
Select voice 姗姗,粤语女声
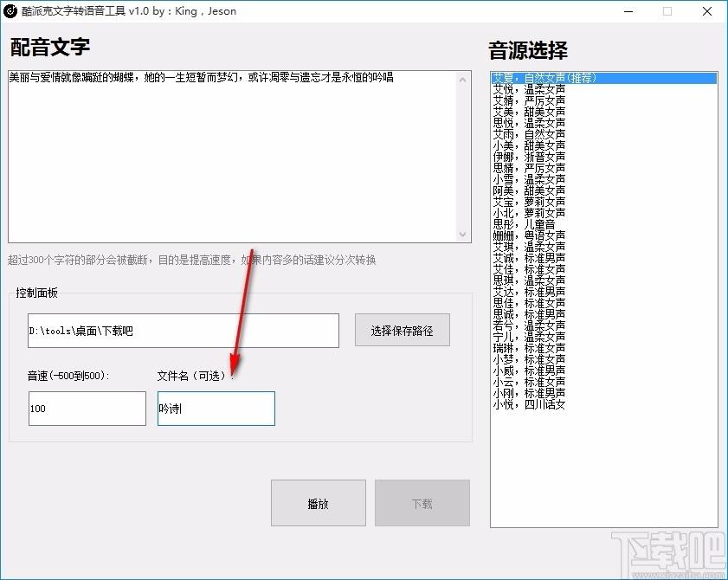603,235
